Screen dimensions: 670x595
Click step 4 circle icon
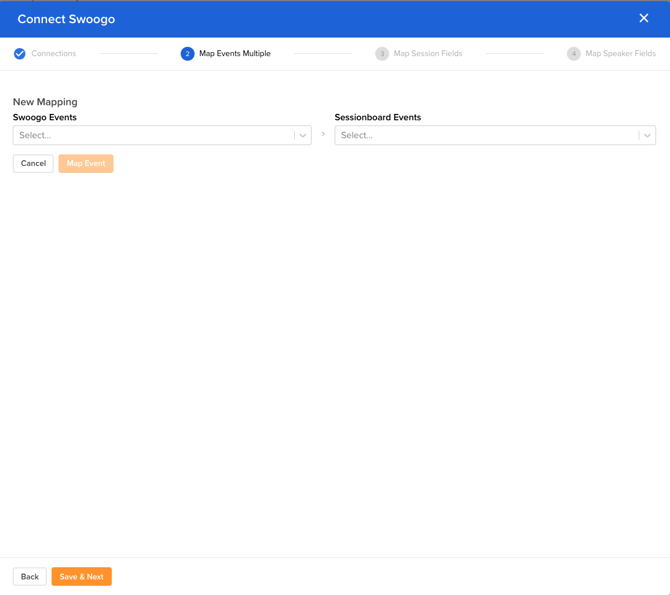pyautogui.click(x=574, y=53)
